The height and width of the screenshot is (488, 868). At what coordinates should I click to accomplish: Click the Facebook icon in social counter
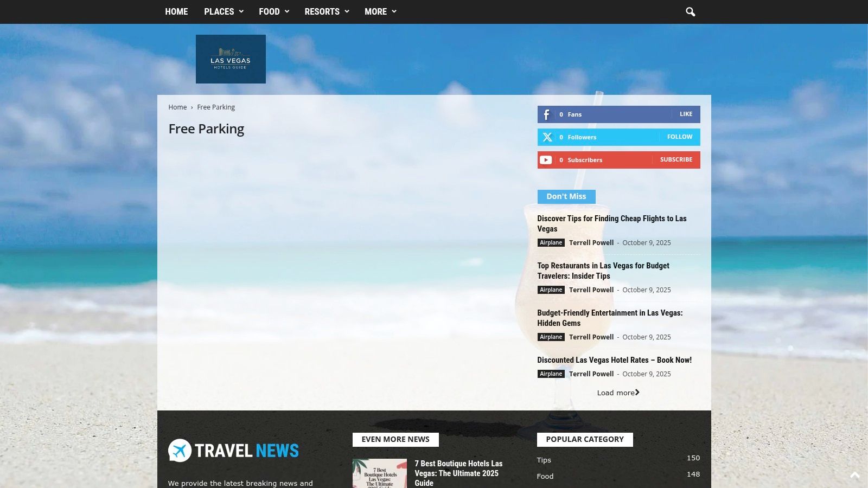pyautogui.click(x=546, y=114)
